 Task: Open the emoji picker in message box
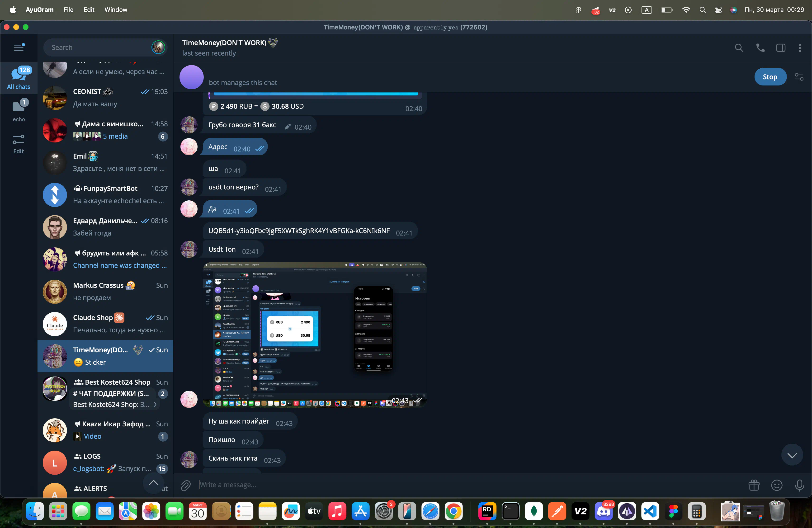[x=777, y=485]
